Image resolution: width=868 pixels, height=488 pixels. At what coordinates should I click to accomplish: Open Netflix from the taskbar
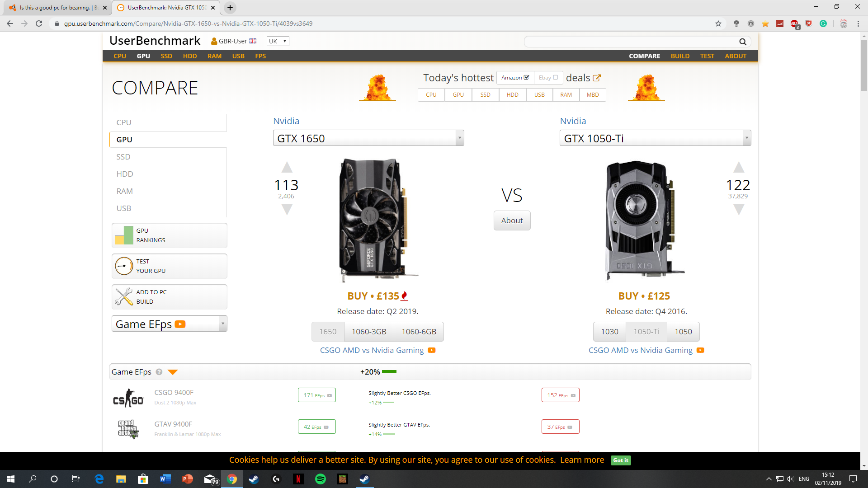click(298, 479)
